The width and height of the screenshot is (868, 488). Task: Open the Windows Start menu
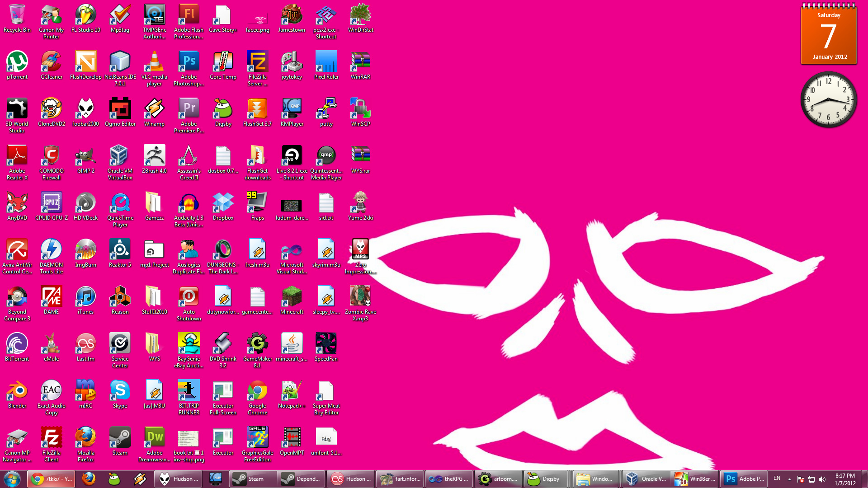pos(12,479)
